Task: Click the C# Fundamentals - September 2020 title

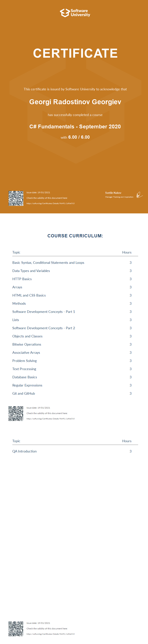Action: 75,126
